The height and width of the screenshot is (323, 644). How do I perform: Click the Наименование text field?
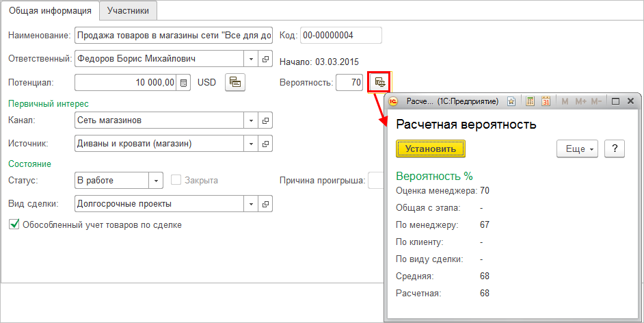(174, 36)
